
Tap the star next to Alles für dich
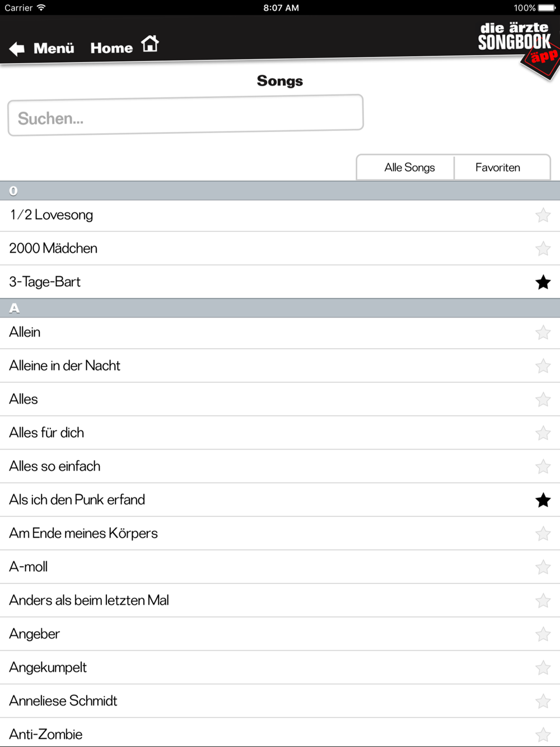[543, 433]
